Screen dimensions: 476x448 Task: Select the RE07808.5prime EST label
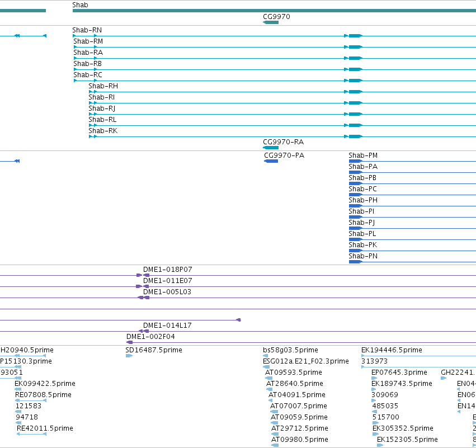click(x=44, y=395)
